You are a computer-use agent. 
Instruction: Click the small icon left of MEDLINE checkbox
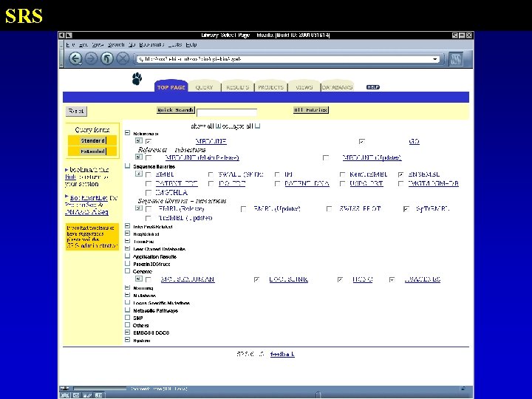click(x=138, y=140)
